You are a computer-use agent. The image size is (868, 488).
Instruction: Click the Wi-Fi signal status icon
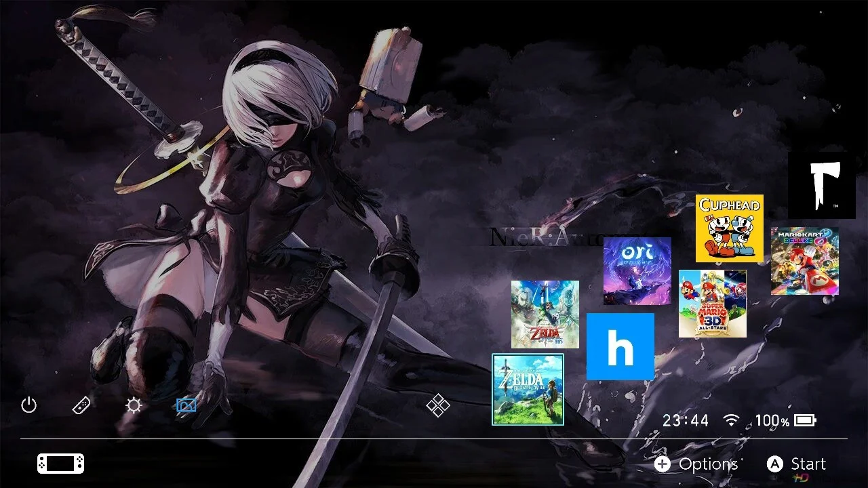(731, 420)
